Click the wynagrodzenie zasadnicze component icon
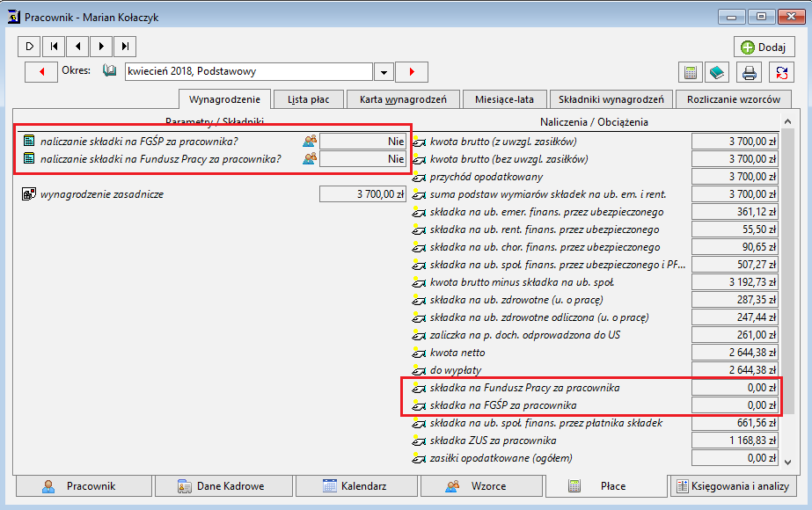The image size is (812, 510). [x=29, y=194]
